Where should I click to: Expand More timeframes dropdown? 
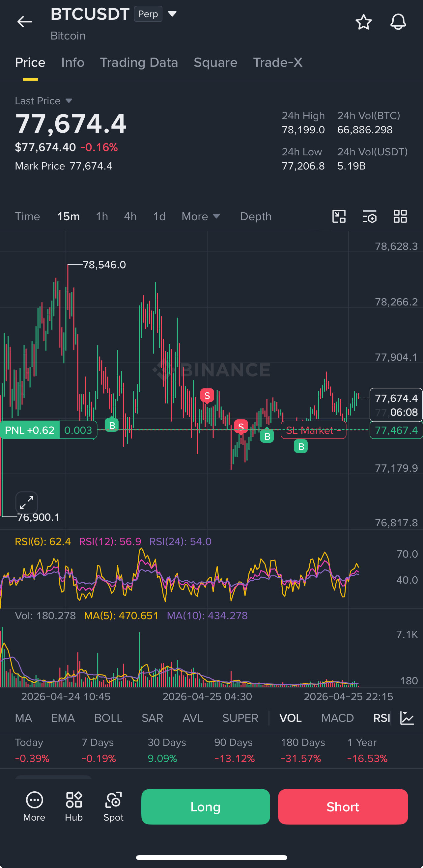[201, 216]
